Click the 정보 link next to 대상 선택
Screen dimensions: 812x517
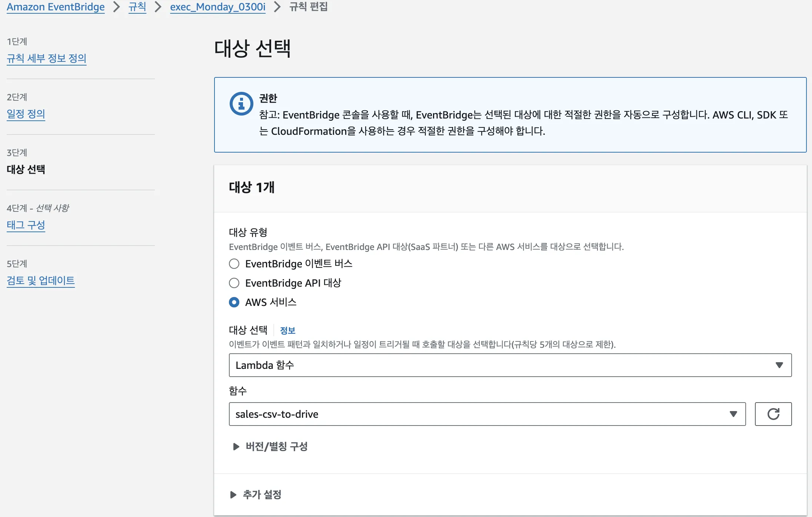pyautogui.click(x=288, y=330)
